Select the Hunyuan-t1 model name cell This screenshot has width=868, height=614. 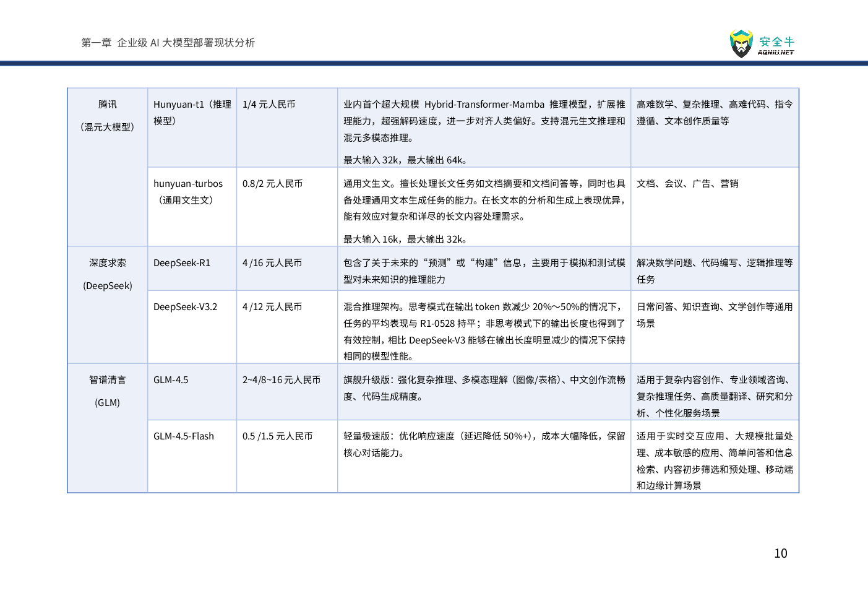[x=192, y=113]
